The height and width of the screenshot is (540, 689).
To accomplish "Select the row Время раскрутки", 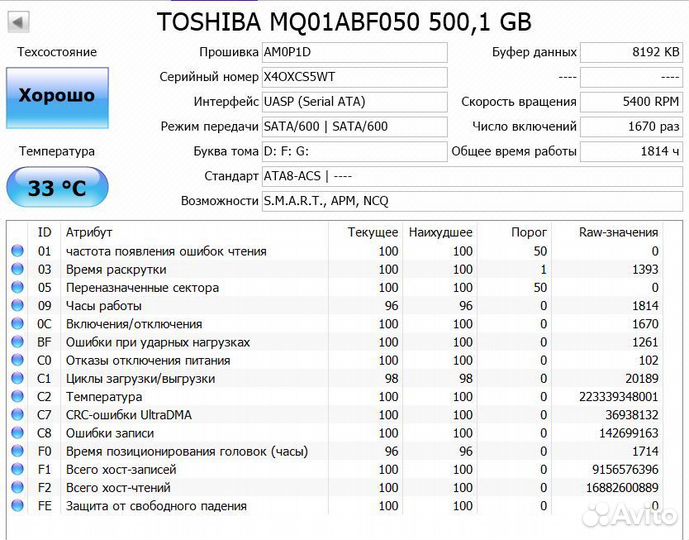I will (335, 269).
